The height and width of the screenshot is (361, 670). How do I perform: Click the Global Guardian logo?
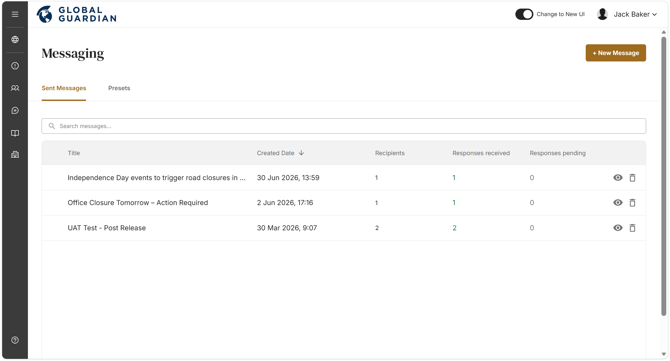[x=76, y=14]
